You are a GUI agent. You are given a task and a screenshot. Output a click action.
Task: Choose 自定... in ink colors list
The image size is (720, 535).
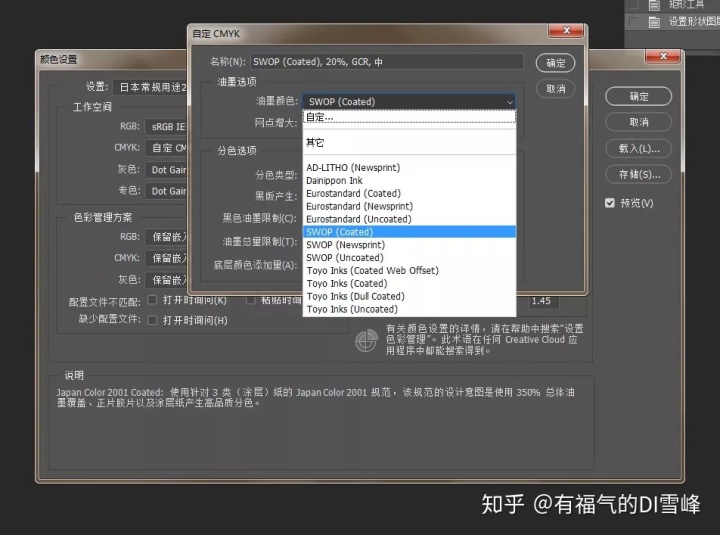tap(409, 117)
